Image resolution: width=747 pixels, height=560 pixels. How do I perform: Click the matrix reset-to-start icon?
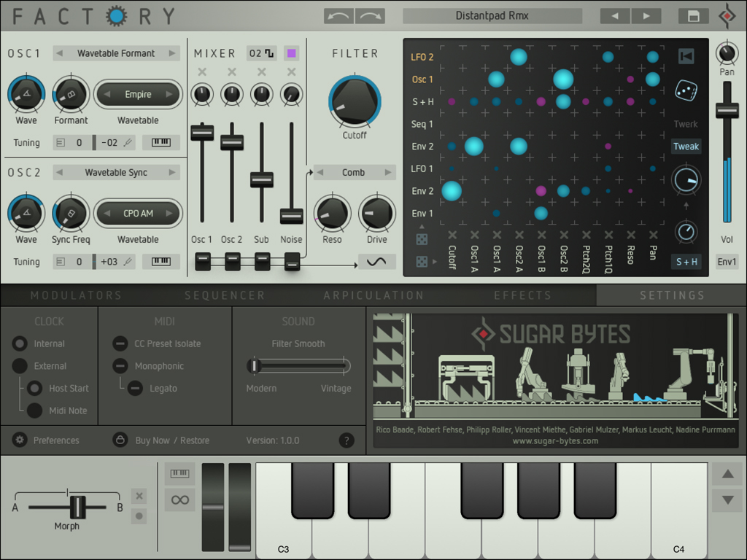[x=686, y=56]
